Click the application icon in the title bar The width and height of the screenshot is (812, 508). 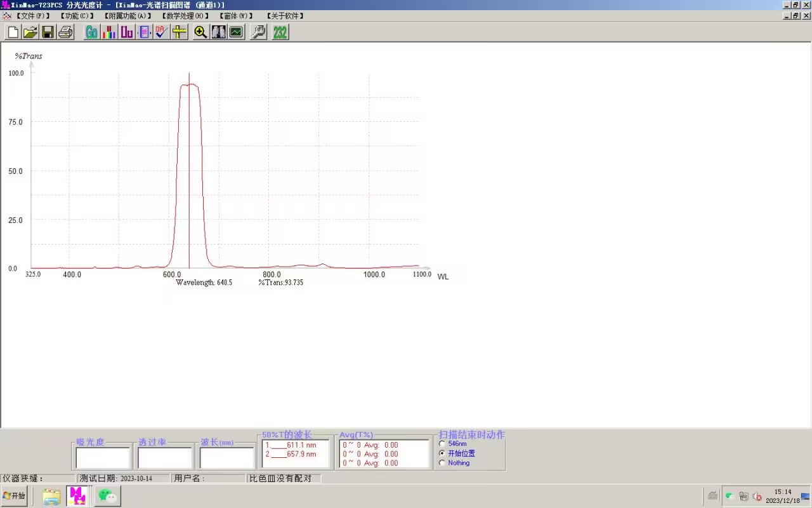[x=5, y=4]
